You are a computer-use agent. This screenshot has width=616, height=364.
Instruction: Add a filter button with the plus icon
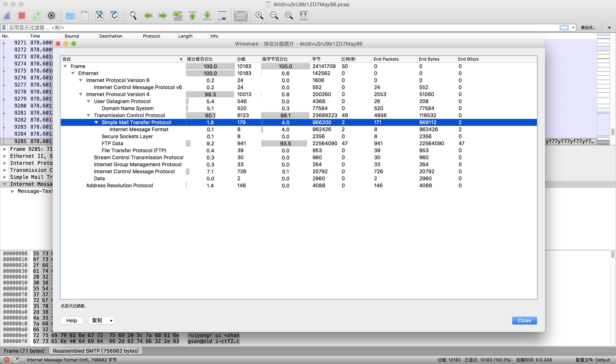[x=609, y=28]
